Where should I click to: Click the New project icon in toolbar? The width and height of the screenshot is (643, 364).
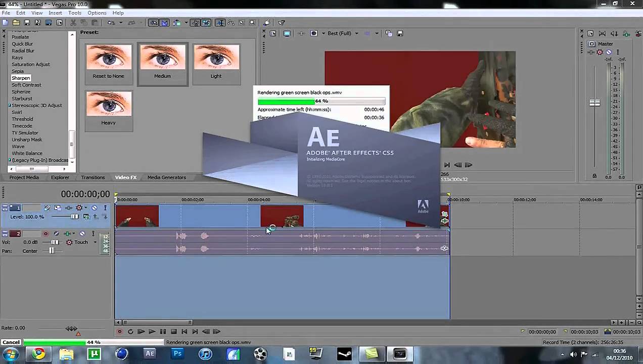[x=5, y=23]
